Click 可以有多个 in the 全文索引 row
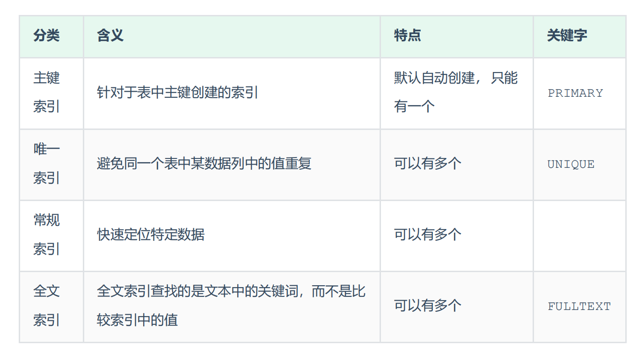 [x=427, y=306]
